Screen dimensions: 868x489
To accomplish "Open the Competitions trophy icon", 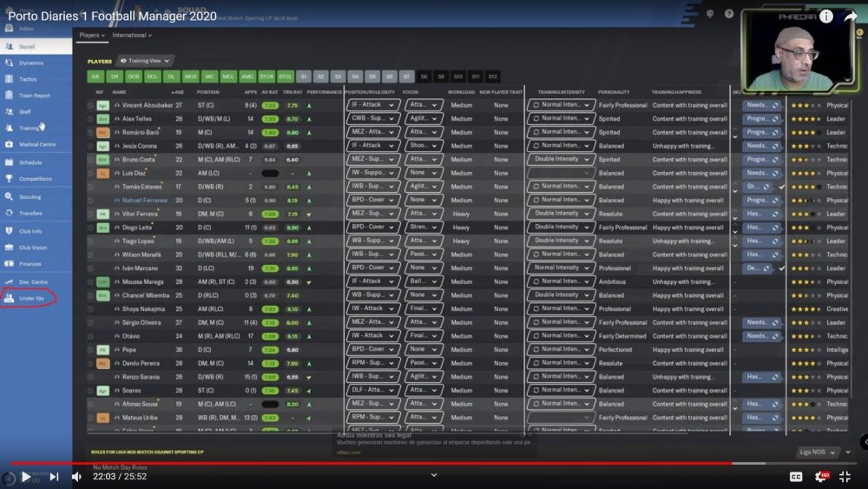I will click(9, 178).
